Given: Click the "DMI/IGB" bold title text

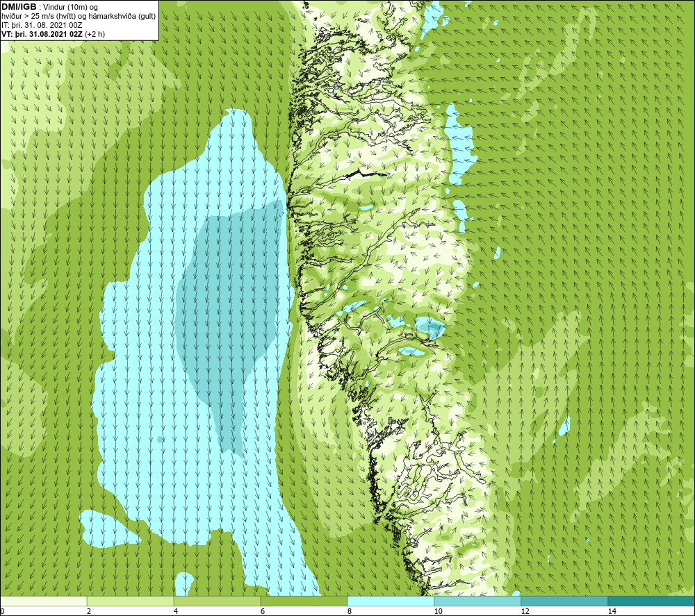Looking at the screenshot, I should pos(19,7).
